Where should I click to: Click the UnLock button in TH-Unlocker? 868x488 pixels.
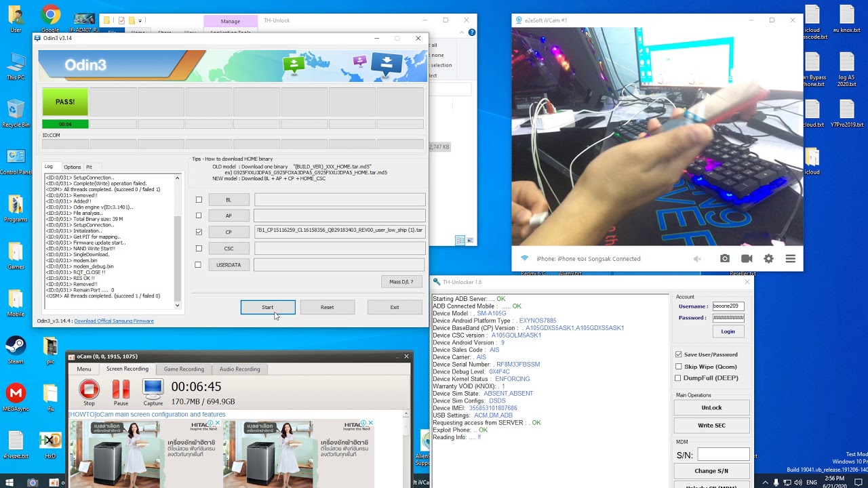[711, 407]
